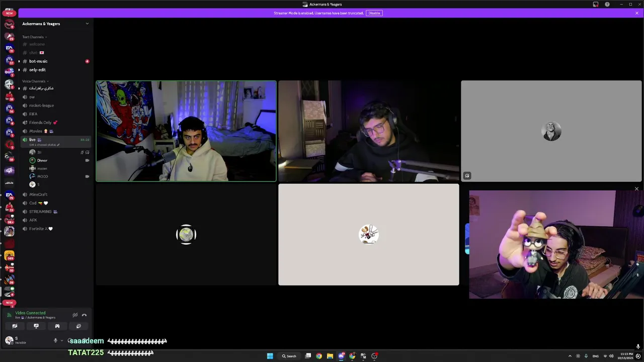
Task: Join the Friends Only voice channel
Action: point(55,123)
